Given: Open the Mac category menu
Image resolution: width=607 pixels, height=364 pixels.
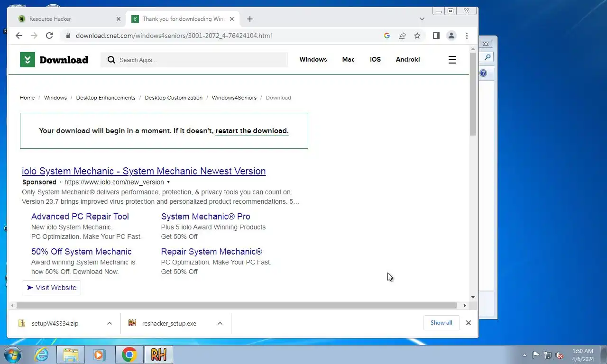Looking at the screenshot, I should pos(349,59).
